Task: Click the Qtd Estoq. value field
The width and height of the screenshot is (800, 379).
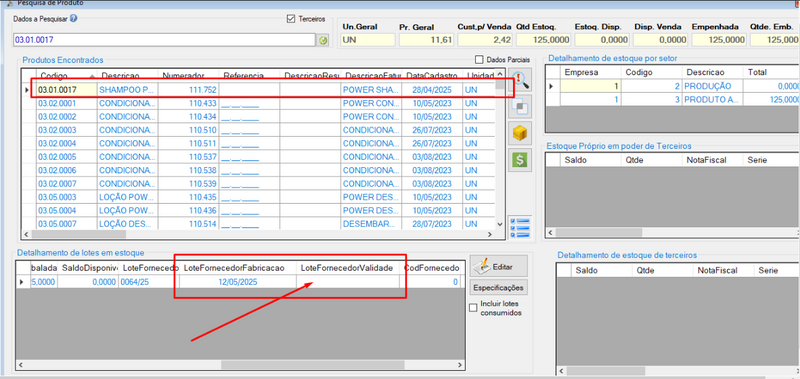Action: [543, 40]
